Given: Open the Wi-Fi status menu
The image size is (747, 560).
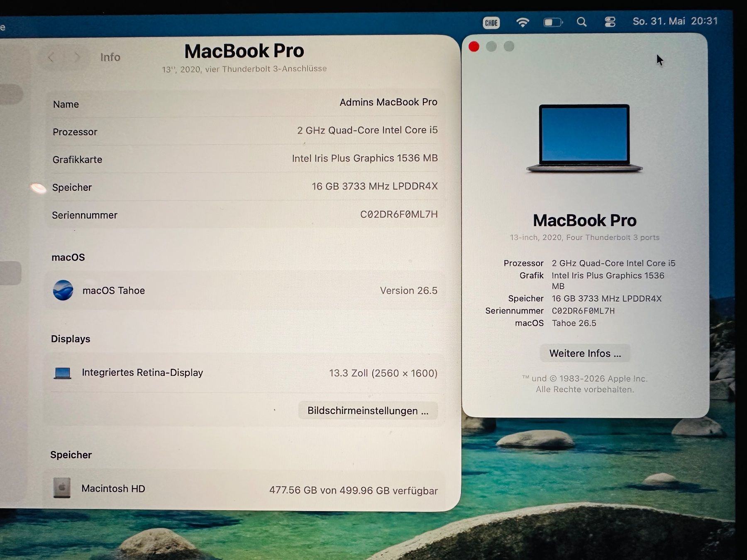Looking at the screenshot, I should point(522,22).
